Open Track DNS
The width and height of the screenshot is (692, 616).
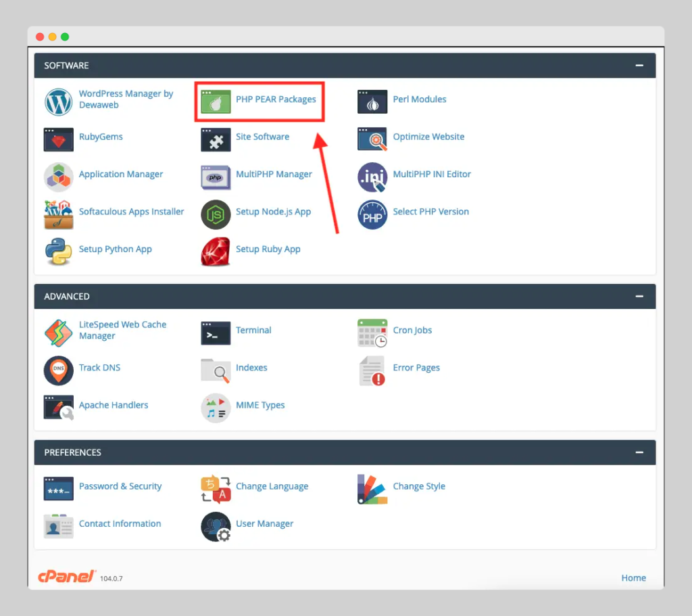pos(99,367)
